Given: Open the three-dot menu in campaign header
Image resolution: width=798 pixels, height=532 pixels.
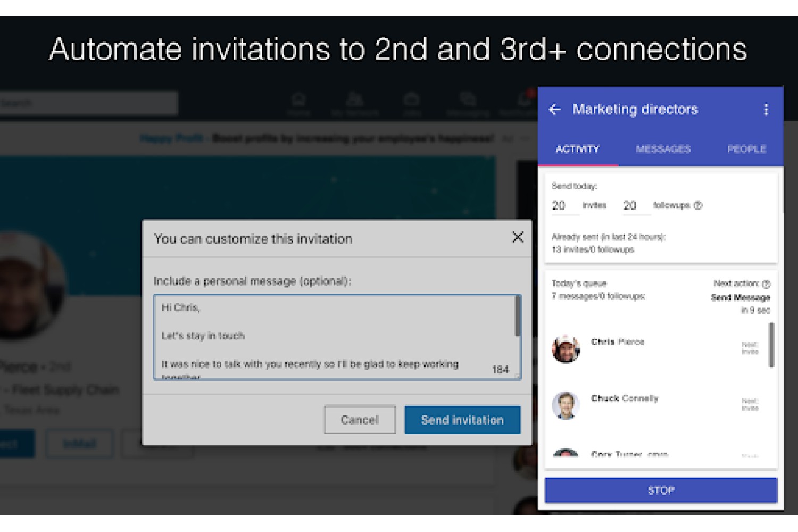Looking at the screenshot, I should click(x=766, y=110).
